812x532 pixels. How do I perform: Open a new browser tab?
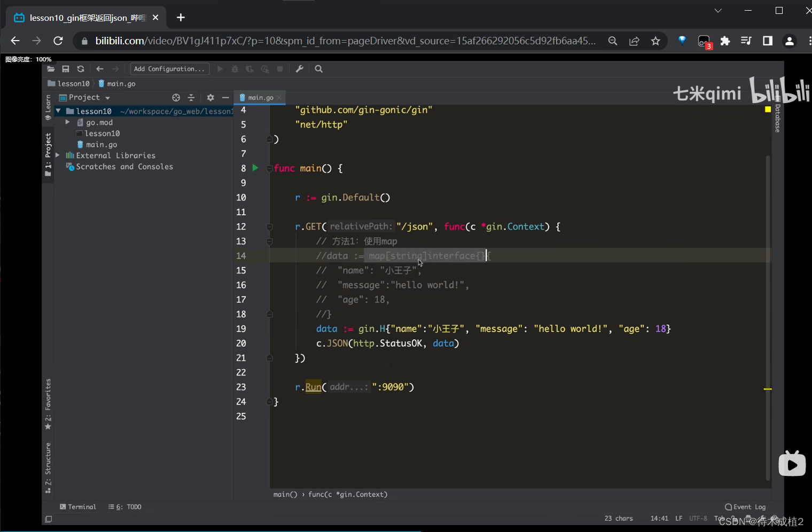pyautogui.click(x=181, y=18)
